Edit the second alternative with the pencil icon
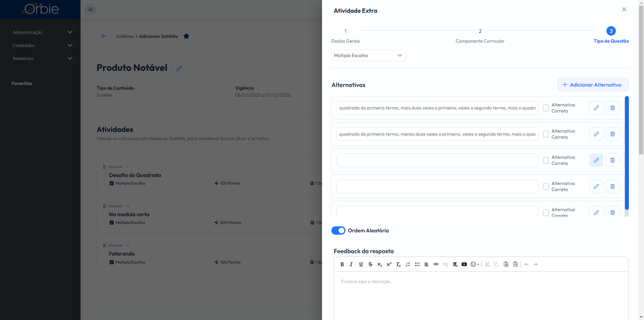This screenshot has height=320, width=644. [596, 134]
